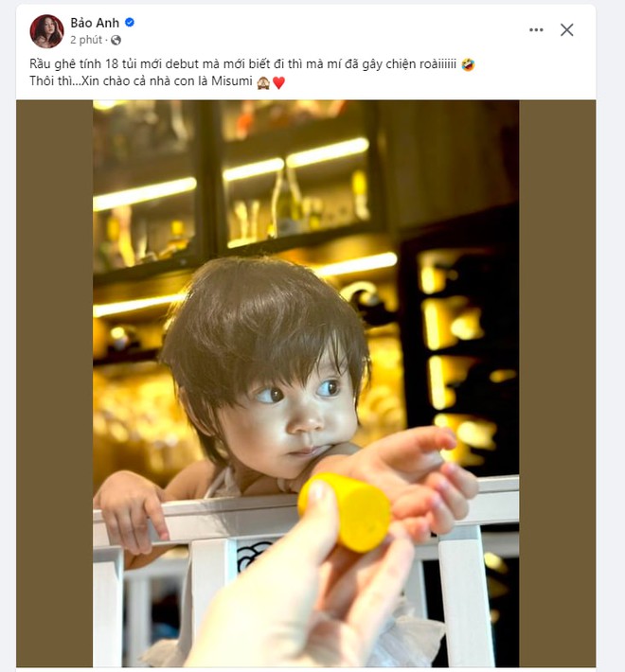Click the red heart emoji

point(278,82)
